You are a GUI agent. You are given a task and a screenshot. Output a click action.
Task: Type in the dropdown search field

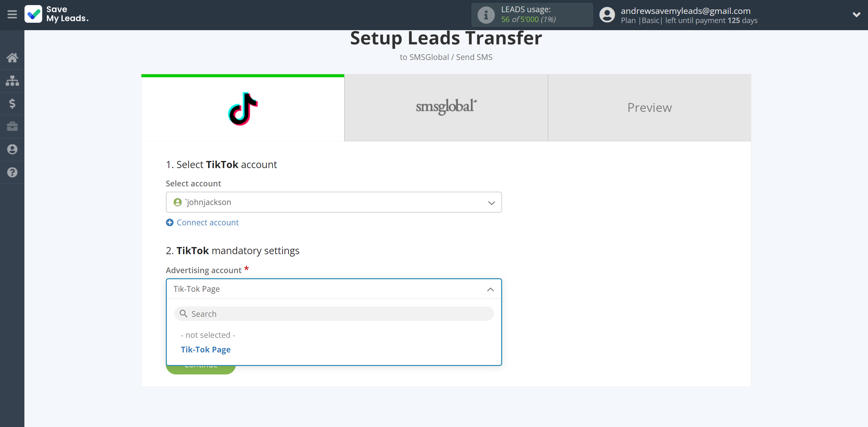[x=334, y=313]
